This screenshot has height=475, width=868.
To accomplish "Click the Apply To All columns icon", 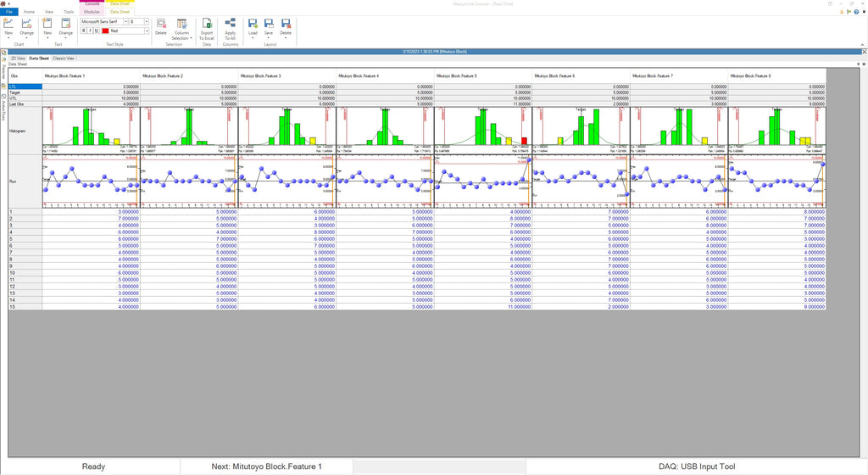I will pos(231,23).
